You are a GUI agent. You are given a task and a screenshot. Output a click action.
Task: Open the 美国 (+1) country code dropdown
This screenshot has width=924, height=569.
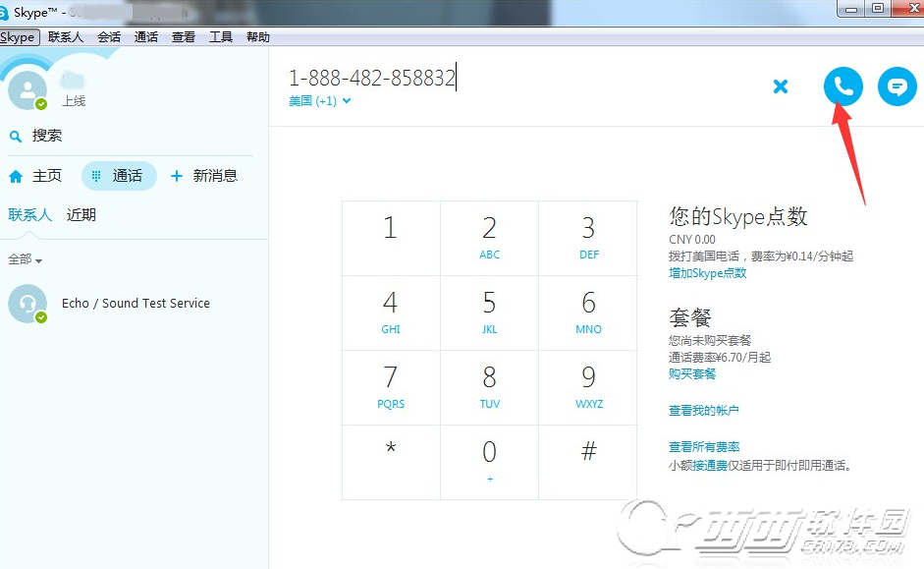tap(319, 101)
